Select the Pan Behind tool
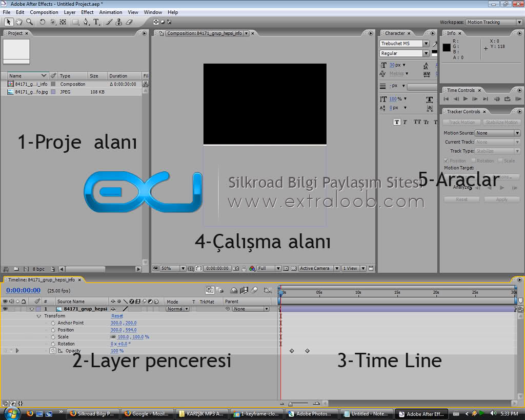This screenshot has height=420, width=525. (x=63, y=22)
